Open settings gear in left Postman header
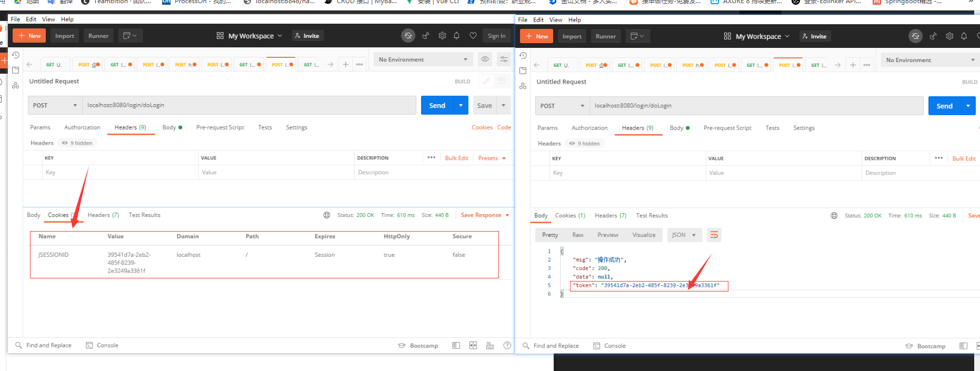The image size is (980, 371). click(x=442, y=36)
